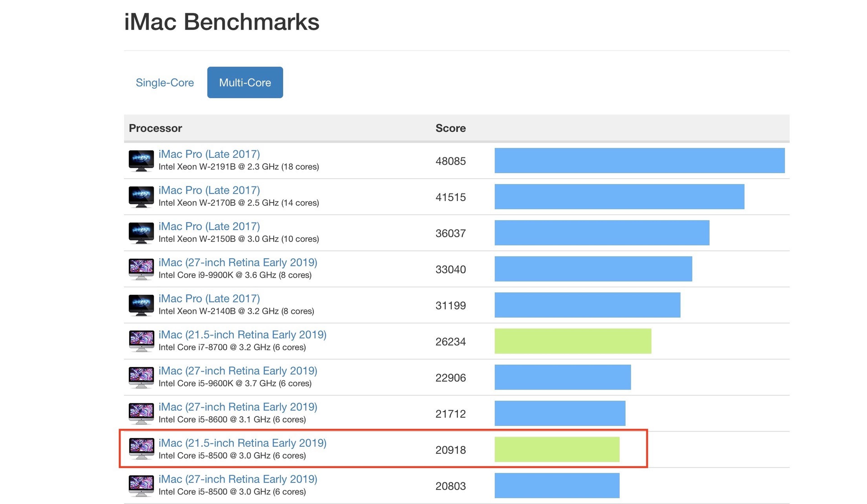Open iMac 21.5-inch link for i5-8500
This screenshot has width=867, height=504.
[x=242, y=443]
